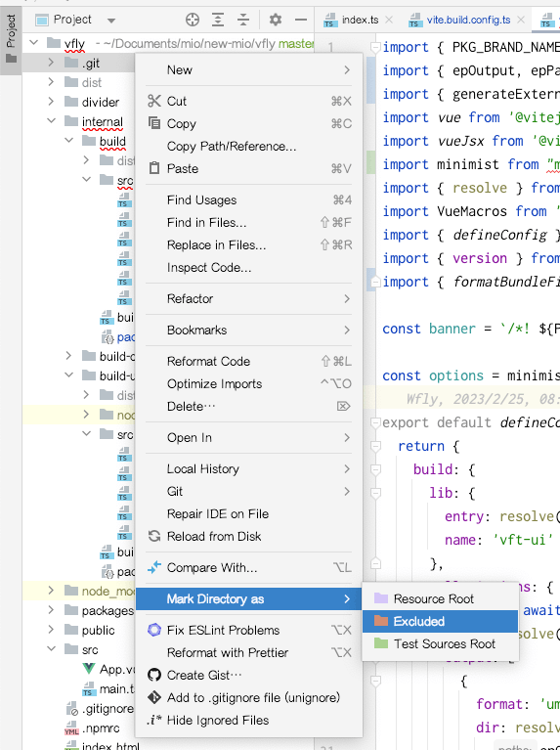Screen dimensions: 560x750
Task: Click the Reload from Disk refresh icon
Action: (x=154, y=536)
